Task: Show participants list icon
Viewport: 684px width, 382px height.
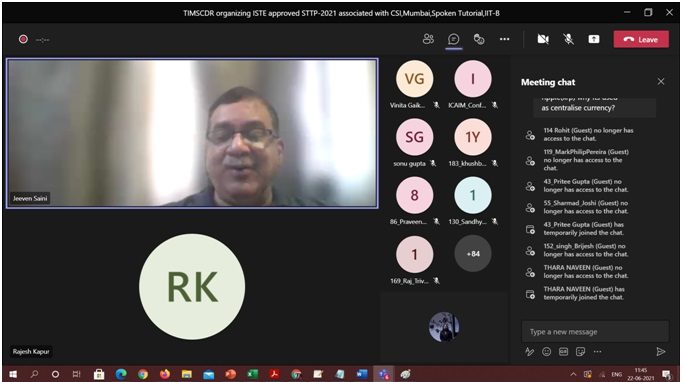Action: pyautogui.click(x=428, y=39)
